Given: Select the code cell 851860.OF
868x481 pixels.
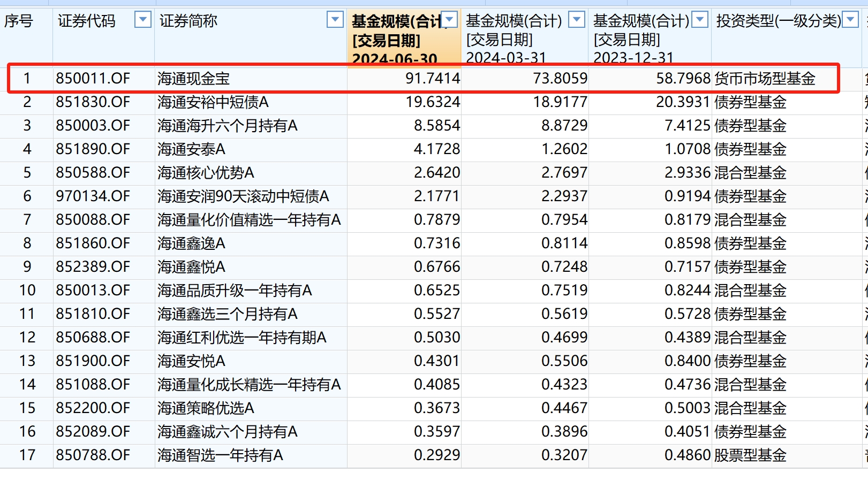Looking at the screenshot, I should 93,243.
